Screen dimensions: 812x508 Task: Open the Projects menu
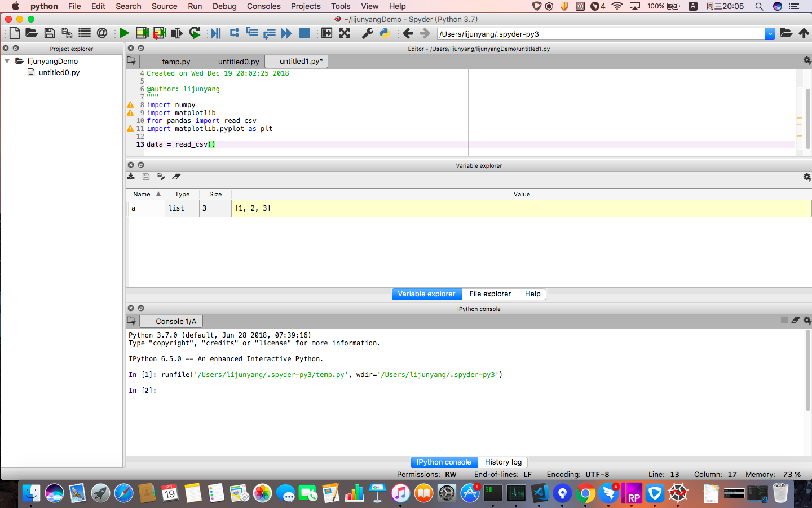click(306, 6)
